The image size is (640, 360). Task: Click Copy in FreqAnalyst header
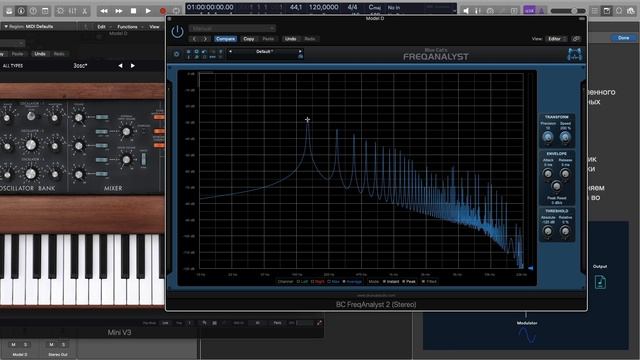249,39
